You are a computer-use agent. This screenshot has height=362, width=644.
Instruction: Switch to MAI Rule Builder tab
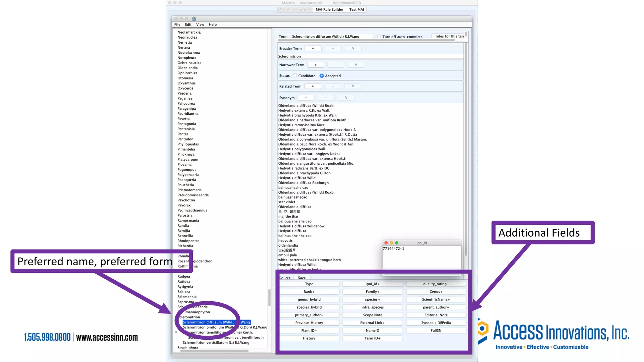(329, 9)
